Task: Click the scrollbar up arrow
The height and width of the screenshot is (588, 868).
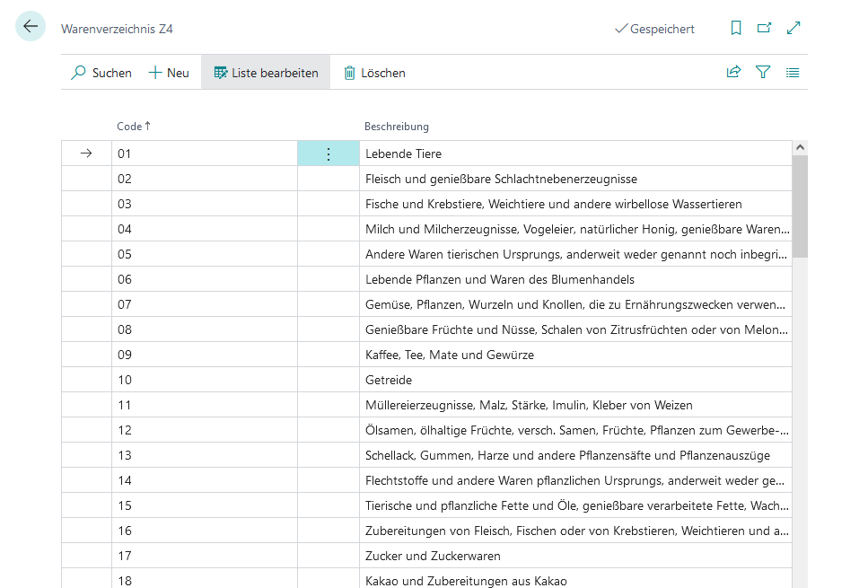Action: [800, 148]
